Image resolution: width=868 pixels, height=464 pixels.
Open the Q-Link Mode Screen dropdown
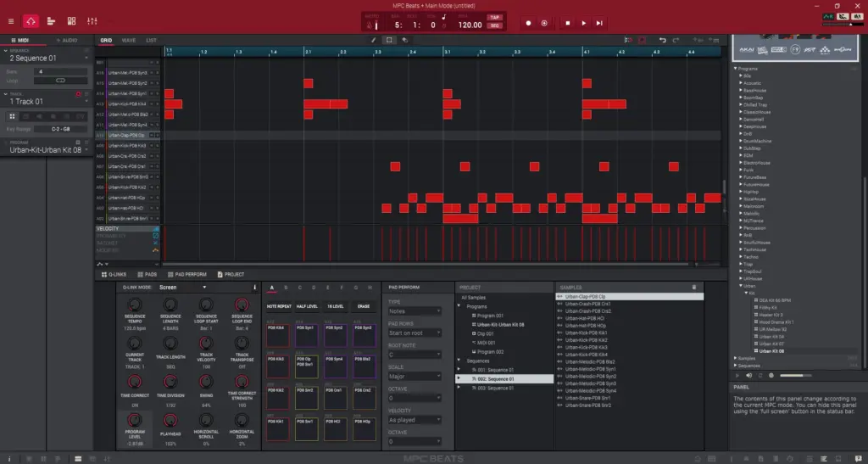(x=183, y=288)
